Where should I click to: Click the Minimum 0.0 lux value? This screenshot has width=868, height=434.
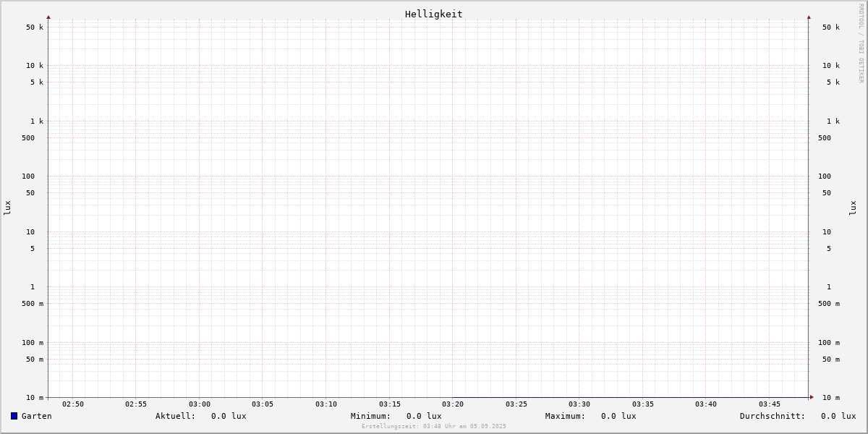(424, 416)
